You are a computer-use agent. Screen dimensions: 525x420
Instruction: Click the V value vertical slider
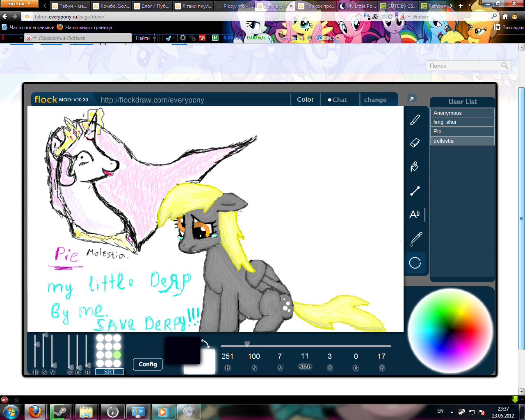click(53, 352)
